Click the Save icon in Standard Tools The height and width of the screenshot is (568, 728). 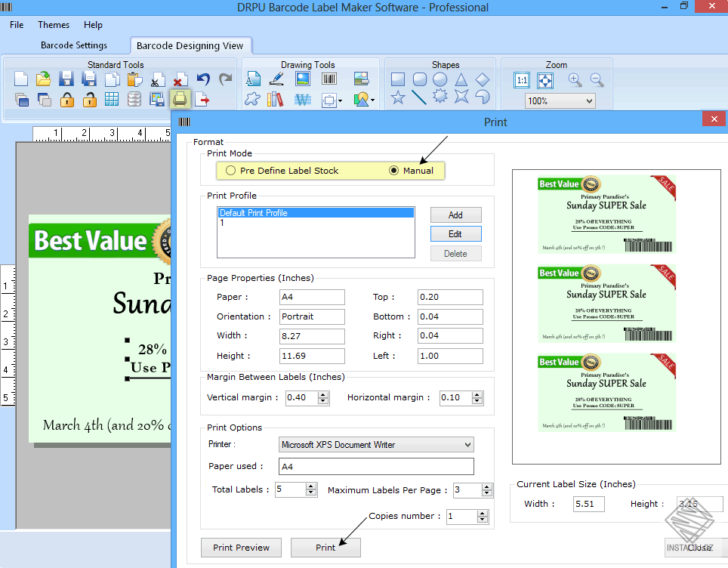click(x=66, y=79)
